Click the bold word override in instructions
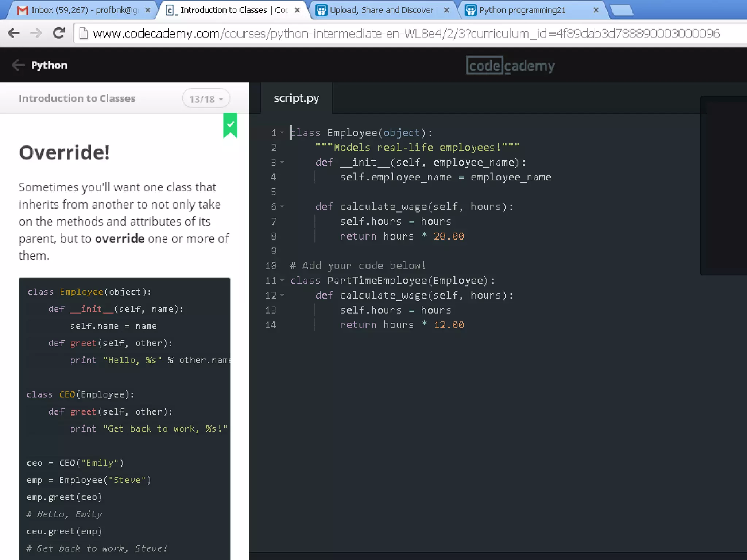This screenshot has width=747, height=560. tap(120, 238)
